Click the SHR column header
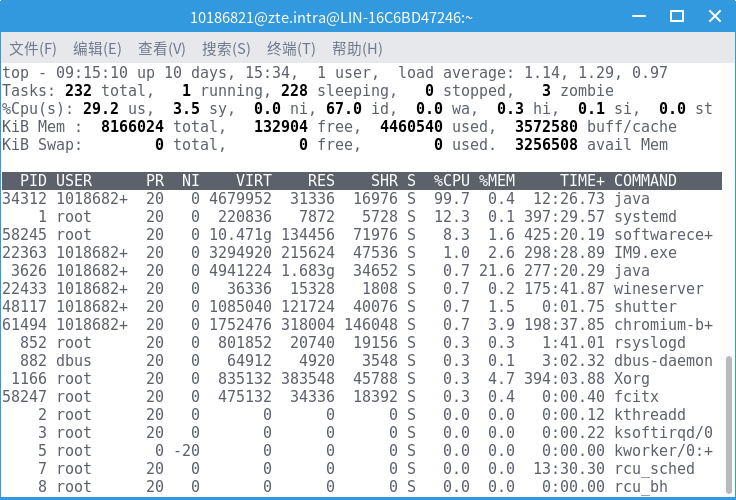Screen dimensions: 736x500 pos(384,181)
